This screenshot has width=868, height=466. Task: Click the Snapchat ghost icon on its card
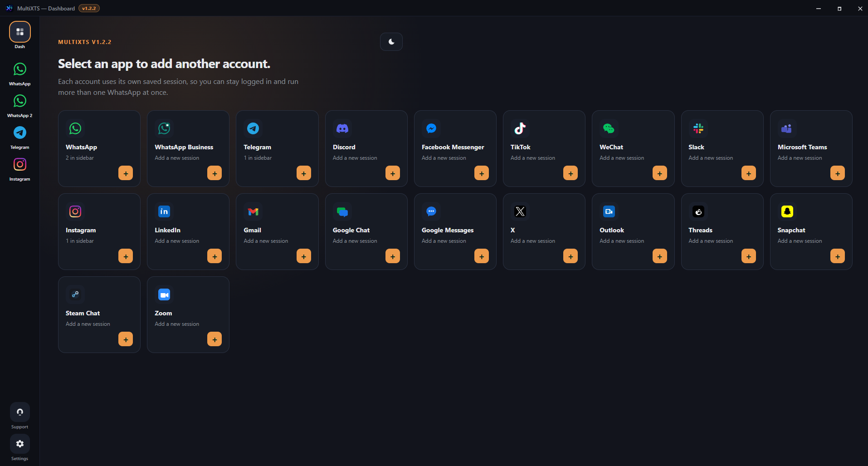(787, 211)
